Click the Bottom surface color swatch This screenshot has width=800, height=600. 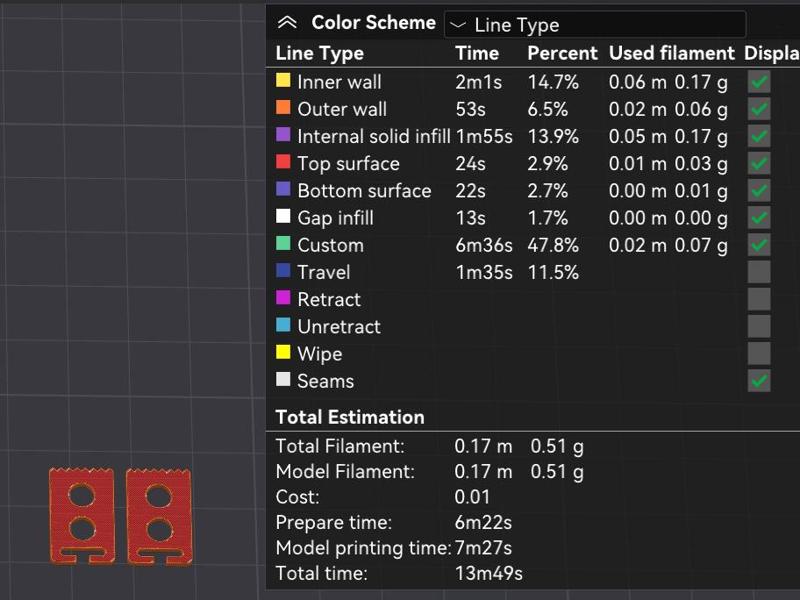coord(283,189)
